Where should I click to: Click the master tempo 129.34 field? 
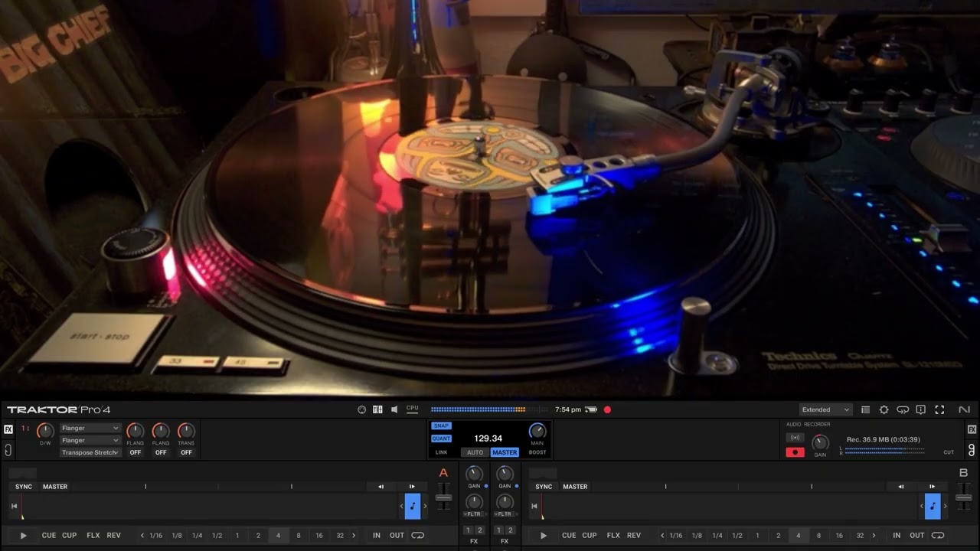[x=488, y=439]
